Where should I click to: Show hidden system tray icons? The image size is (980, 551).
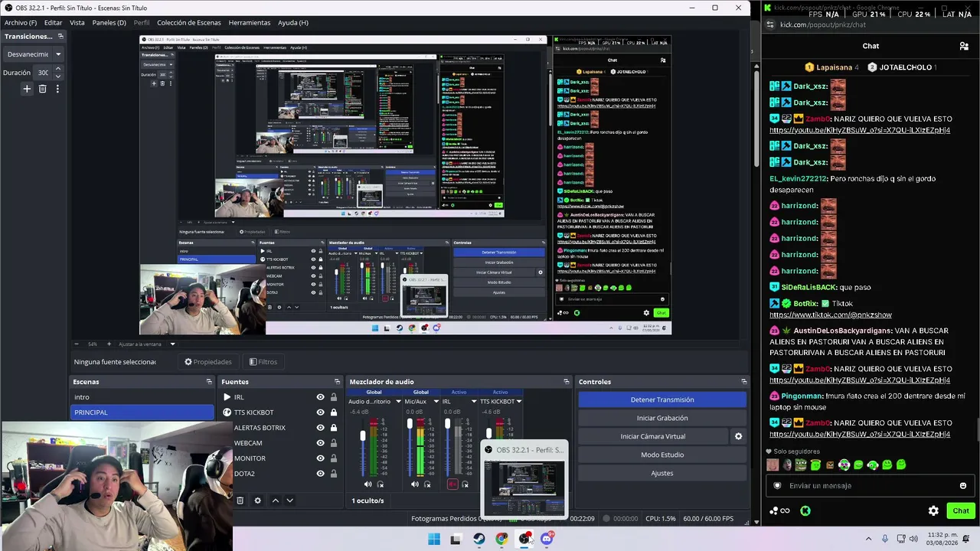click(x=868, y=539)
